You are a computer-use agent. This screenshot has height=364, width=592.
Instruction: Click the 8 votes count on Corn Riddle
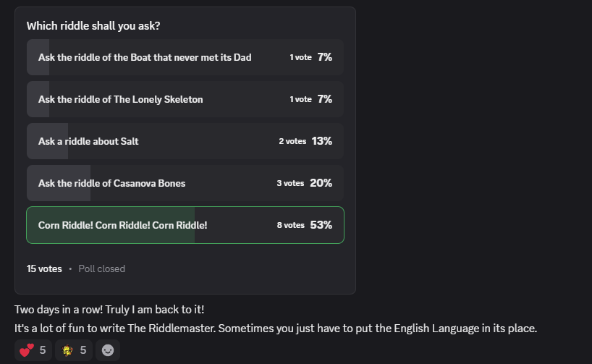tap(290, 225)
